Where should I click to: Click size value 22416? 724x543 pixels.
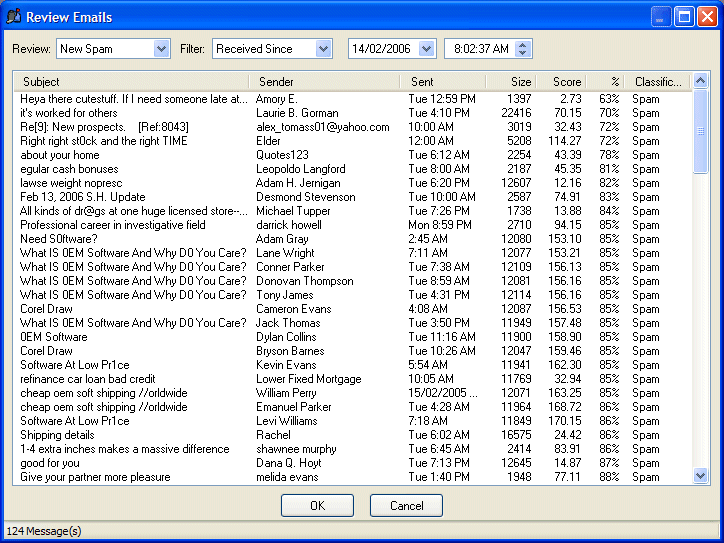[x=516, y=113]
